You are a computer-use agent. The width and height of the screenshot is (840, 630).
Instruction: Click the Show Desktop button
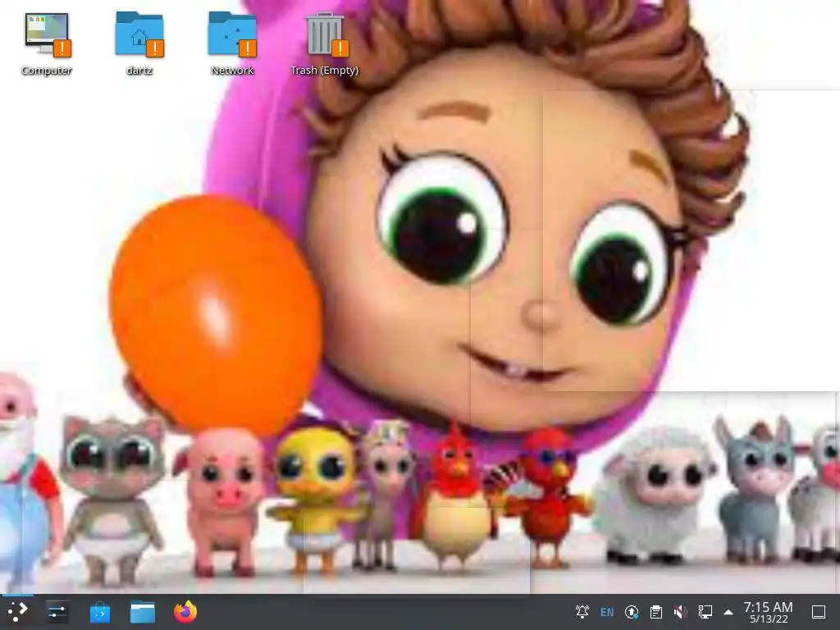(819, 612)
